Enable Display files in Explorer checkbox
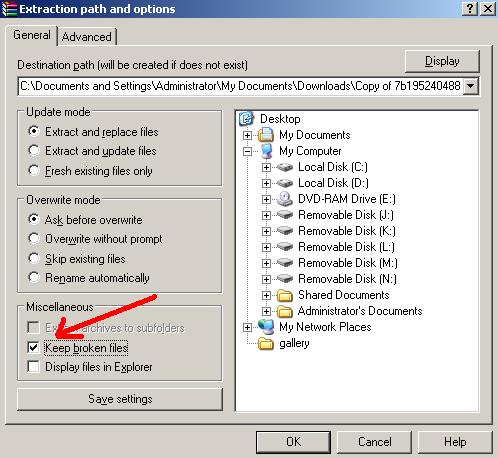The width and height of the screenshot is (498, 458). [33, 367]
